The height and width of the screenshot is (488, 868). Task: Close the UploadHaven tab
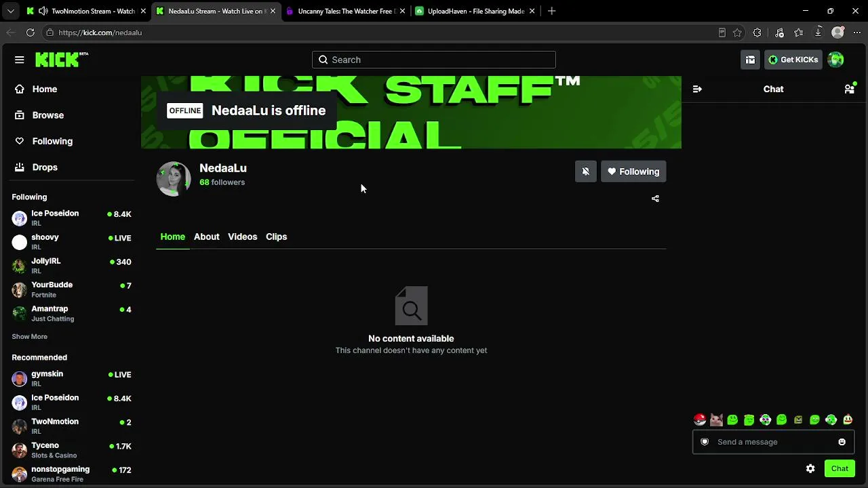click(532, 11)
